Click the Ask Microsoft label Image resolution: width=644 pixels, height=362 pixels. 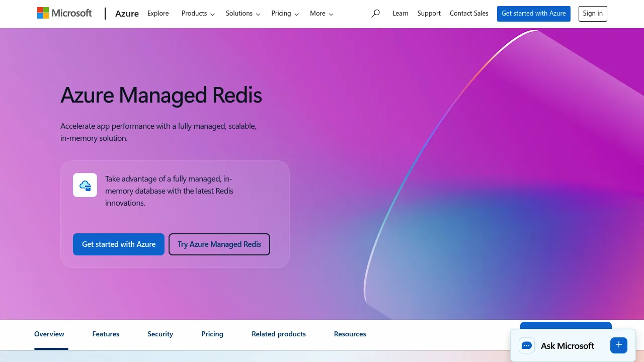(568, 346)
